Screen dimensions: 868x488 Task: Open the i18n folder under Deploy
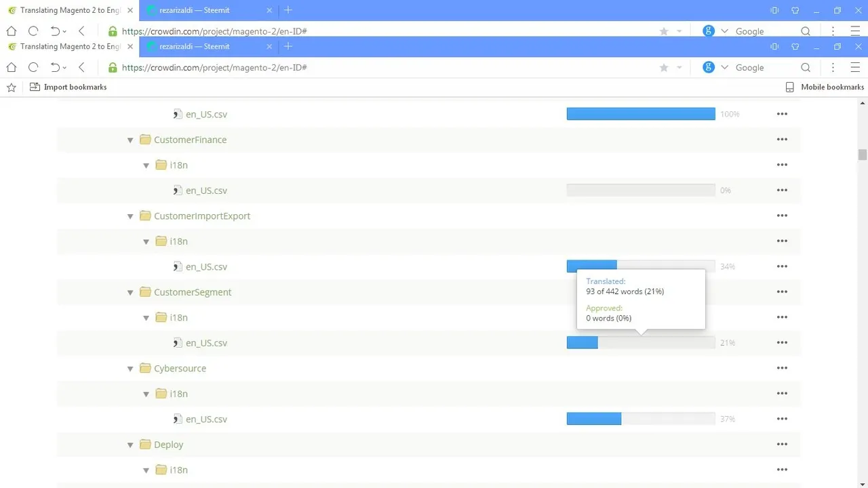tap(178, 470)
